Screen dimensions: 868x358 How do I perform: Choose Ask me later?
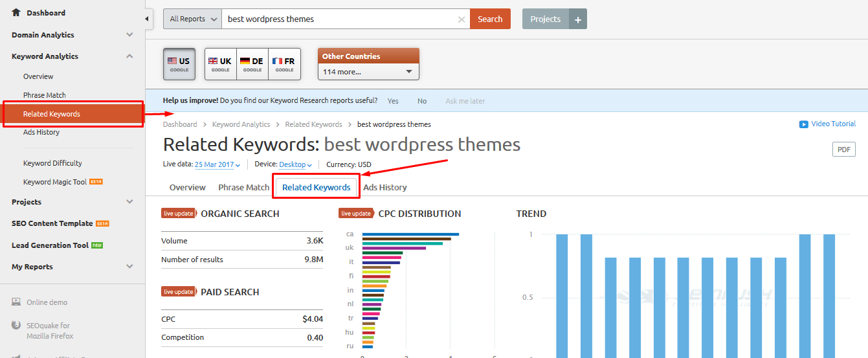tap(465, 101)
